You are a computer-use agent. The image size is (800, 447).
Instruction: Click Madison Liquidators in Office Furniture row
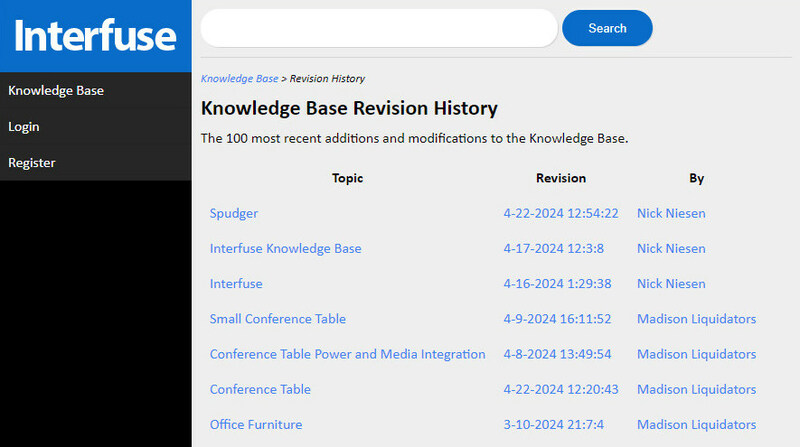tap(696, 425)
